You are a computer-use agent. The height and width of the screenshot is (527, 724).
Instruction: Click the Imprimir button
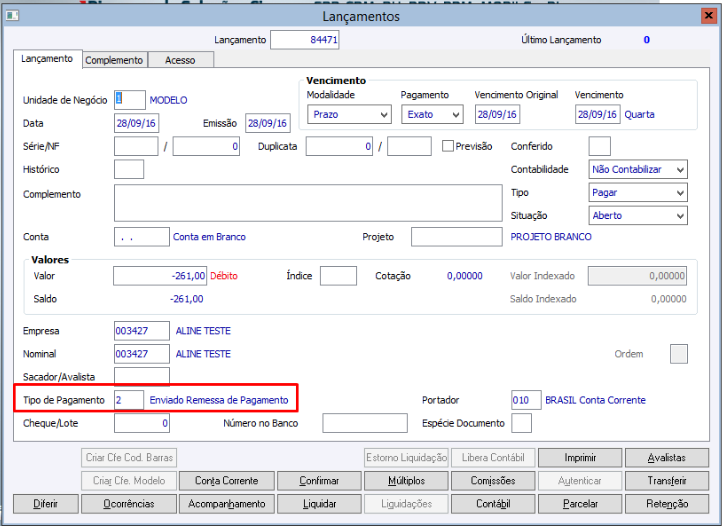pos(580,458)
